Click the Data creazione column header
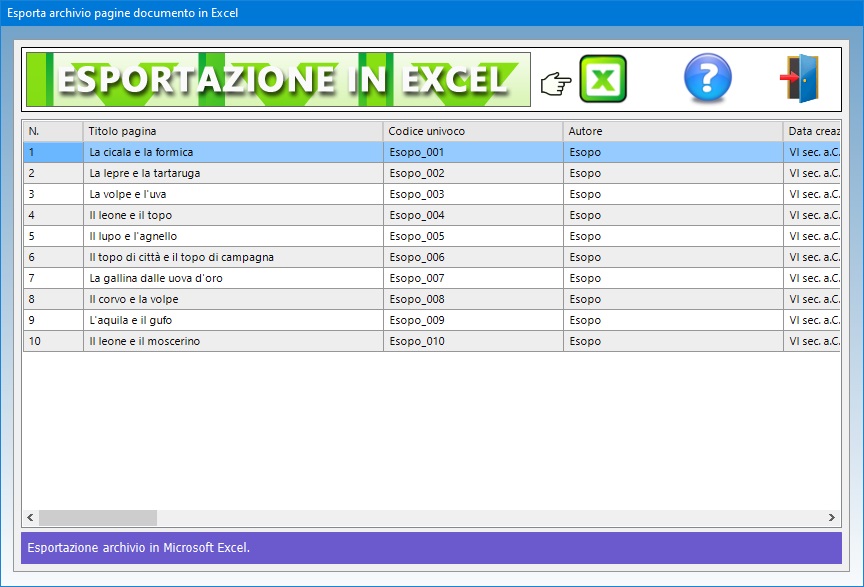864x587 pixels. click(x=812, y=131)
